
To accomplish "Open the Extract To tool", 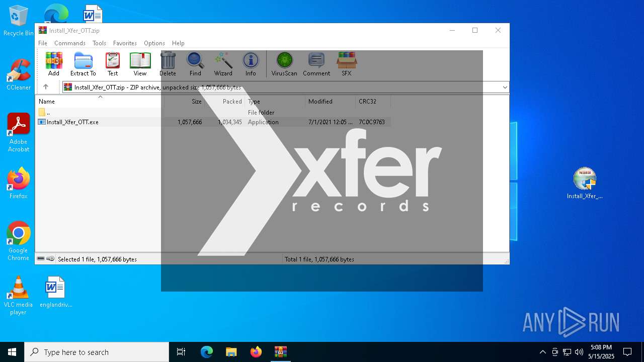I will pos(83,64).
